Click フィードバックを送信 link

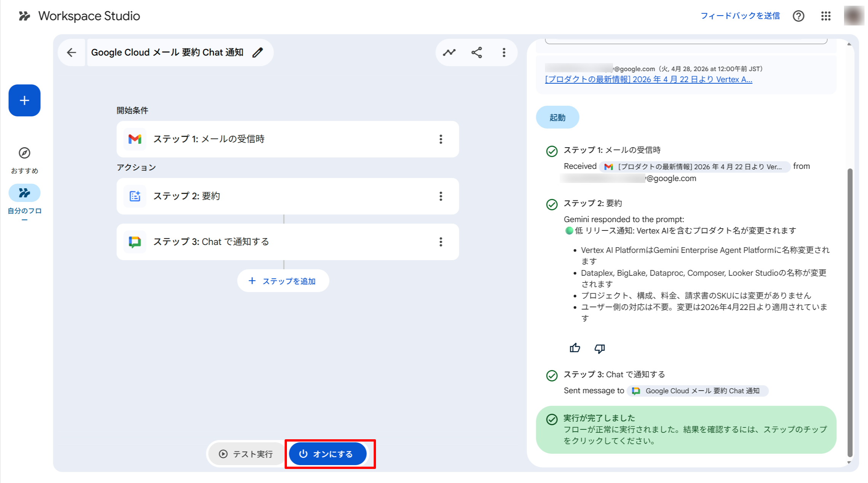click(x=740, y=16)
